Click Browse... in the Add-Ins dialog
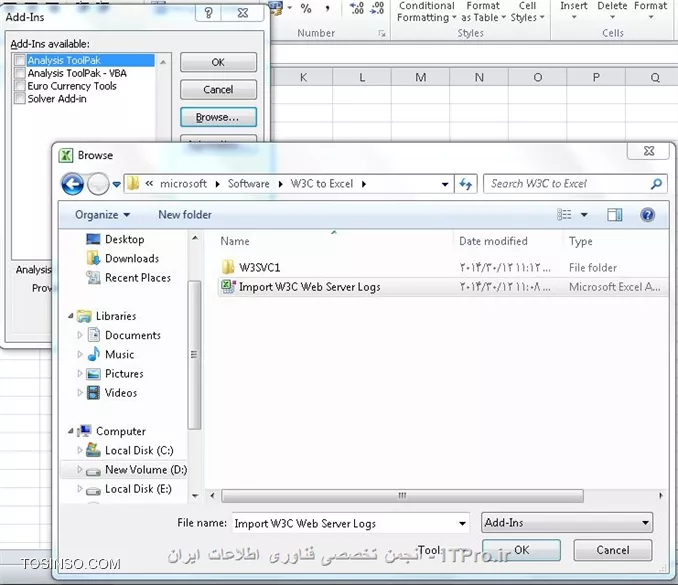Screen dimensions: 678x585 click(x=218, y=117)
